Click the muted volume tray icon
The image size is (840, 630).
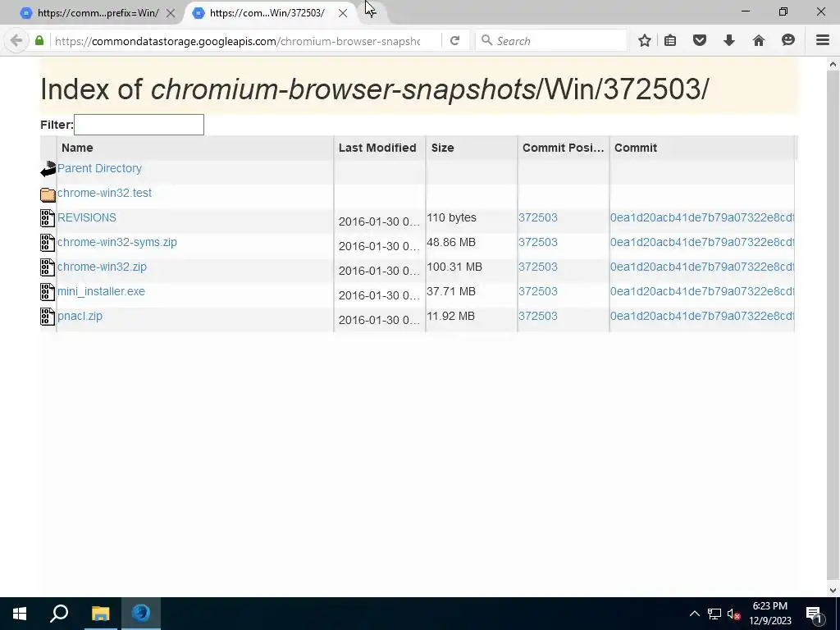coord(734,614)
